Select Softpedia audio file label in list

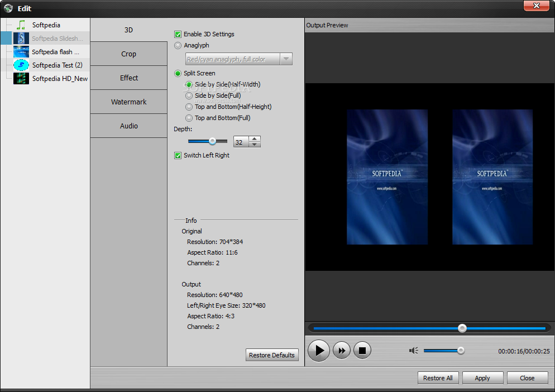click(46, 25)
